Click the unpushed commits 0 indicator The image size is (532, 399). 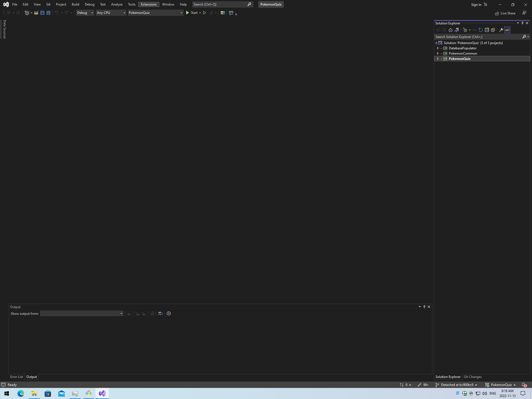click(405, 385)
